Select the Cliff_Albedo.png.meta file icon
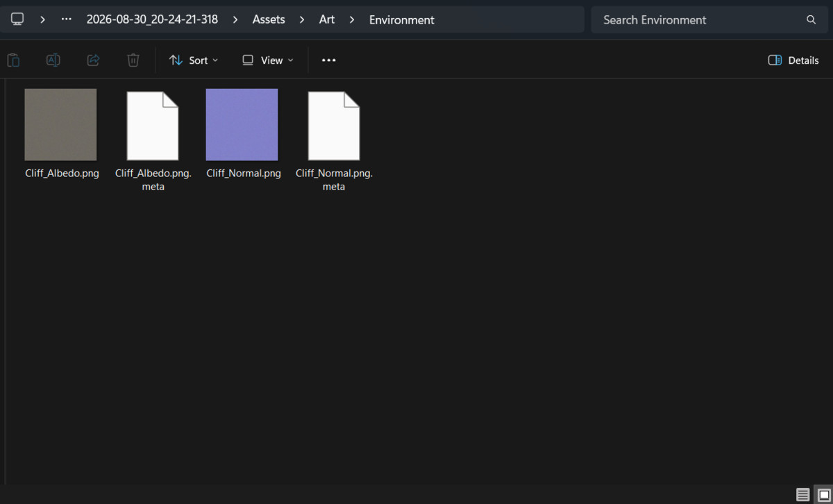 coord(153,126)
